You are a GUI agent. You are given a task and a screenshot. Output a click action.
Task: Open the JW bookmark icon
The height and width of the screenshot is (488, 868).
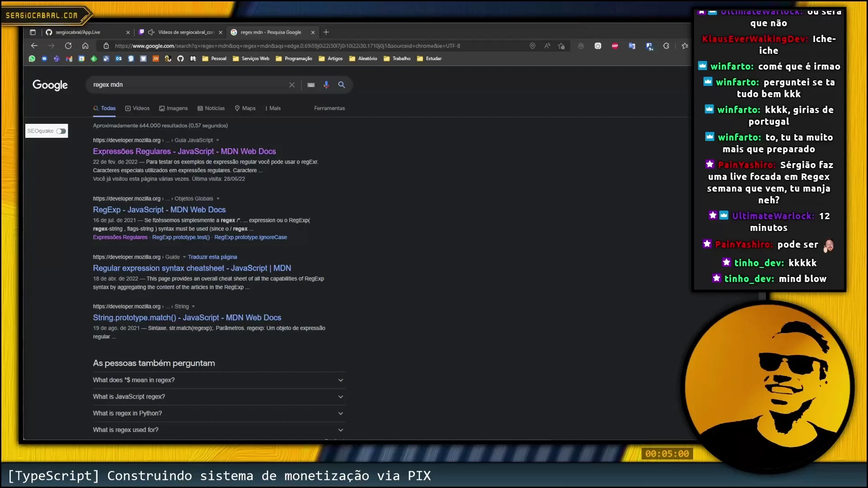point(156,58)
